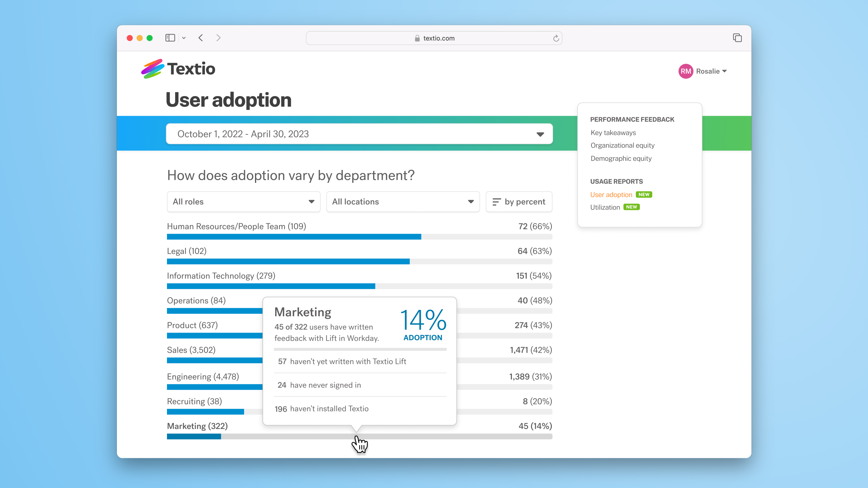Open the sidebar options chevron
The image size is (868, 488).
[x=184, y=38]
